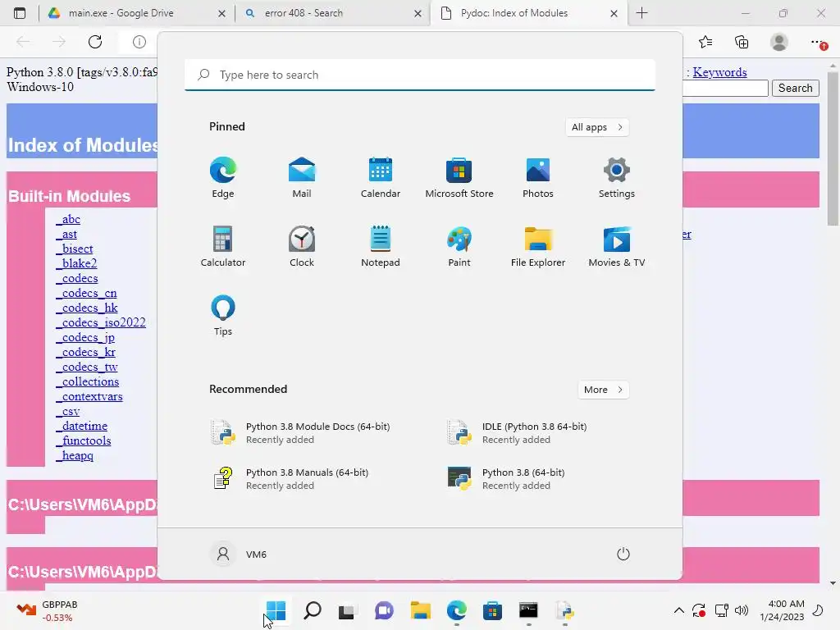Close the error 408 - Search tab
840x630 pixels.
tap(418, 13)
